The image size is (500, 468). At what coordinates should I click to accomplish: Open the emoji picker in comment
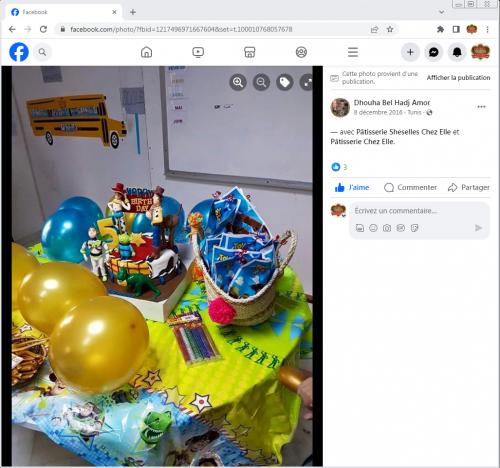point(373,228)
